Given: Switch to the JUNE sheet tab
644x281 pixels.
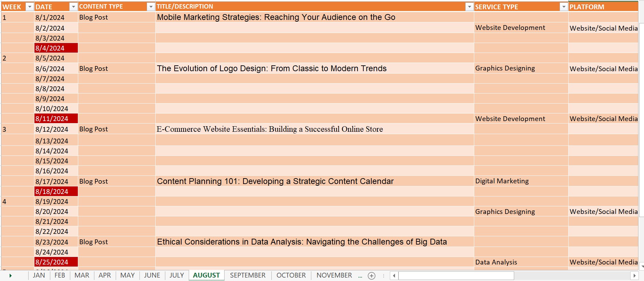Looking at the screenshot, I should 152,275.
